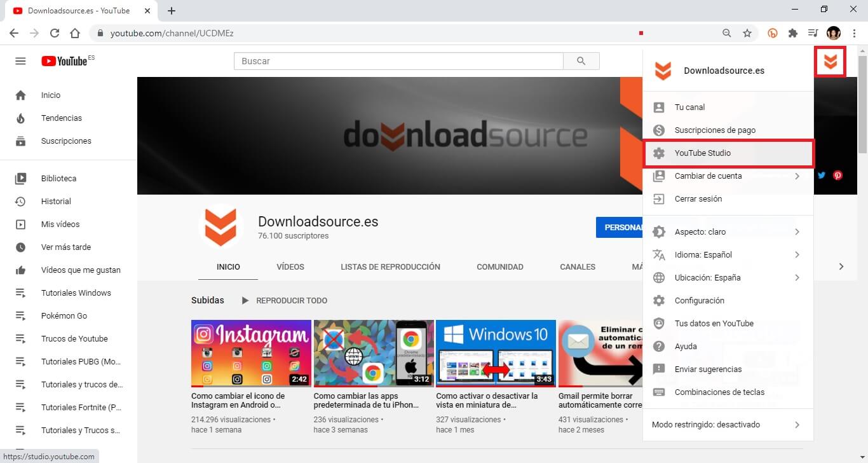Open the channel's Twitter link icon
The width and height of the screenshot is (868, 463).
822,176
